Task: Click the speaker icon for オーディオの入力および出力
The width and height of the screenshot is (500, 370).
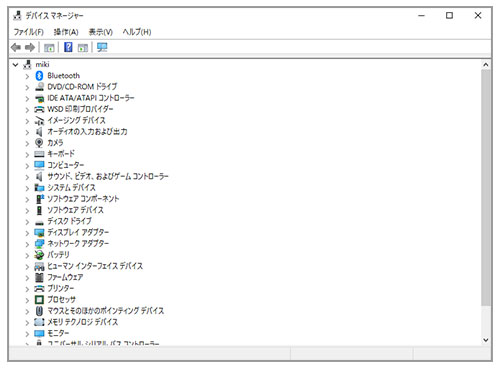Action: [x=39, y=132]
